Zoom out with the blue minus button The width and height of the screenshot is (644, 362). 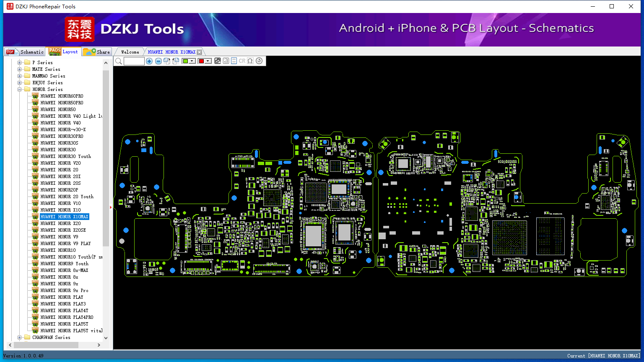point(158,61)
